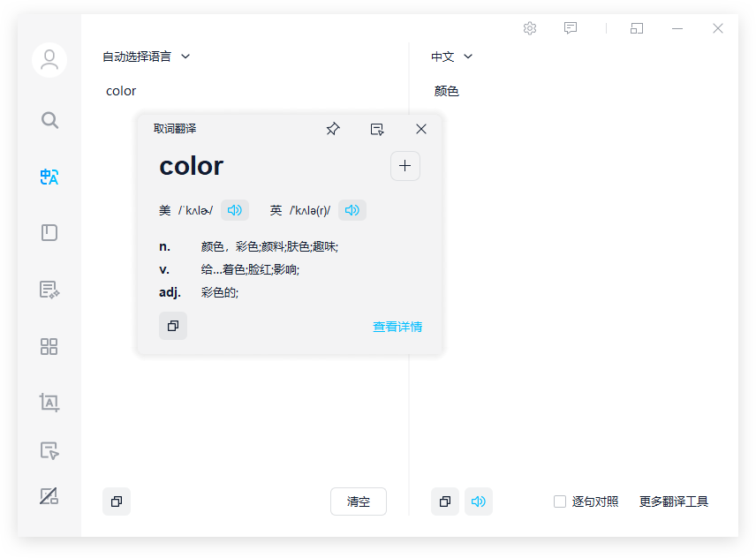Expand the 自动选择语言 source language dropdown
Screen dimensions: 756x558
tap(147, 57)
